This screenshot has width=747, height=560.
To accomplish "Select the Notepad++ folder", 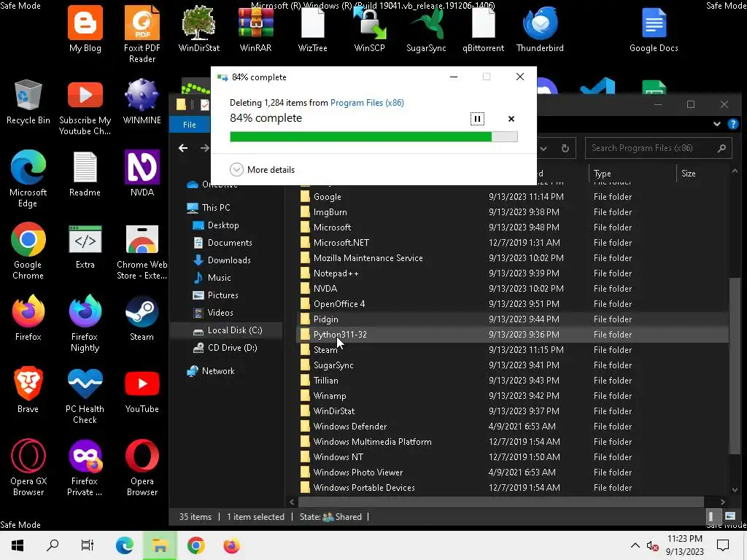I will point(336,273).
